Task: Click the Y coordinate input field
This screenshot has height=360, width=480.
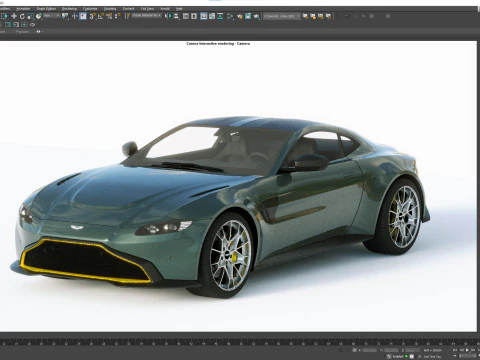Action: pos(391,350)
